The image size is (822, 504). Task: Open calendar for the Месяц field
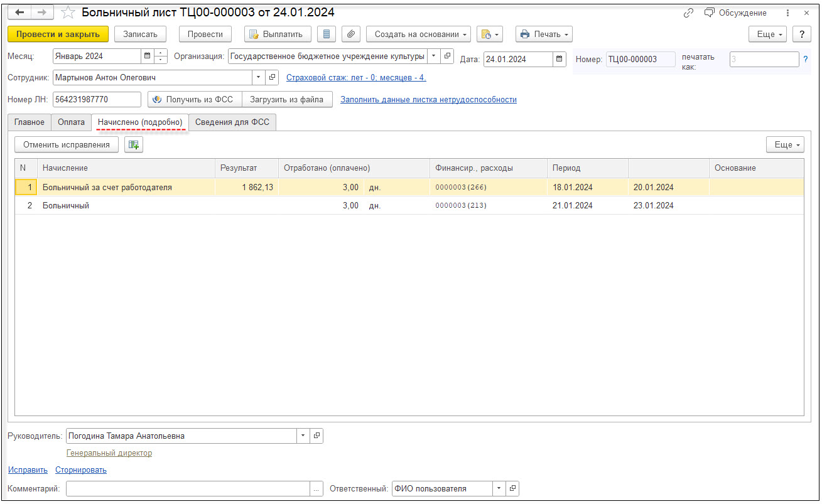pos(148,56)
